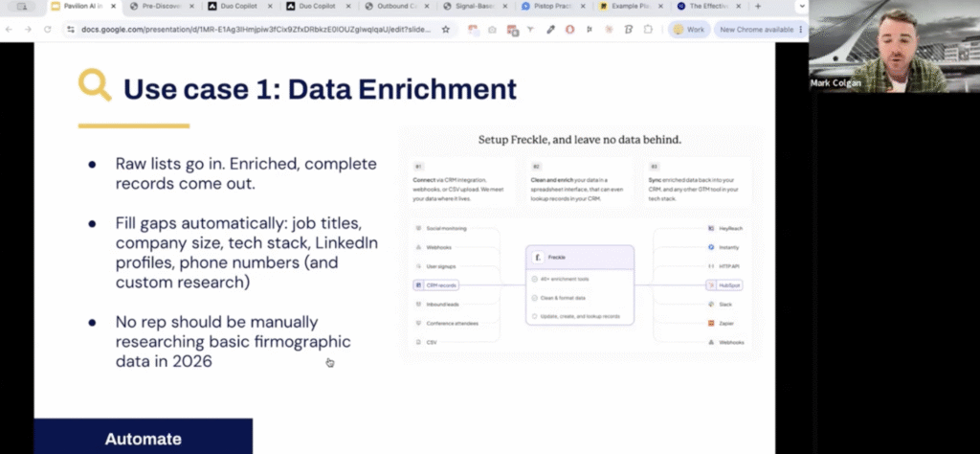
Task: Click the red circular O extension icon
Action: coord(570,30)
